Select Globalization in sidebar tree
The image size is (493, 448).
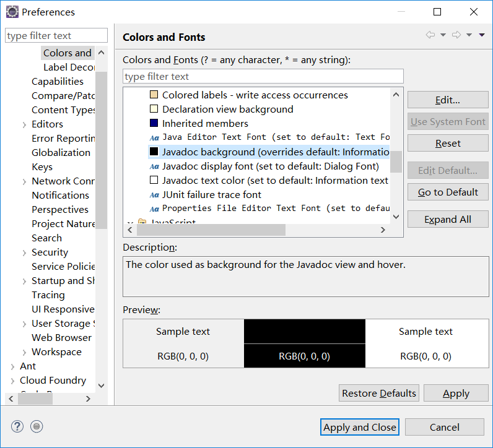61,152
